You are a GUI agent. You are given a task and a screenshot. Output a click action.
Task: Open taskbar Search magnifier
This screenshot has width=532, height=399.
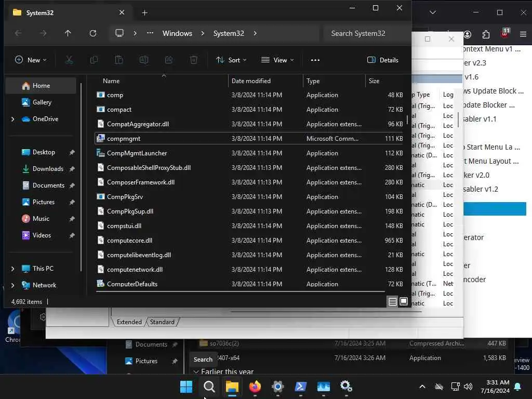[x=209, y=387]
